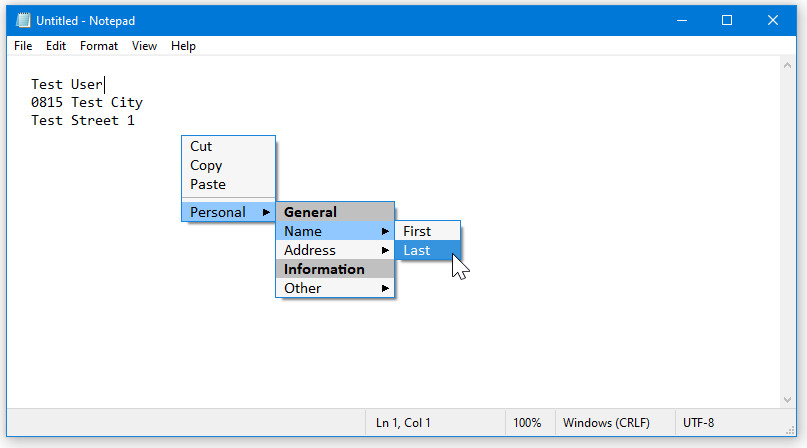
Task: Click the Notepad icon in title bar
Action: (x=23, y=20)
